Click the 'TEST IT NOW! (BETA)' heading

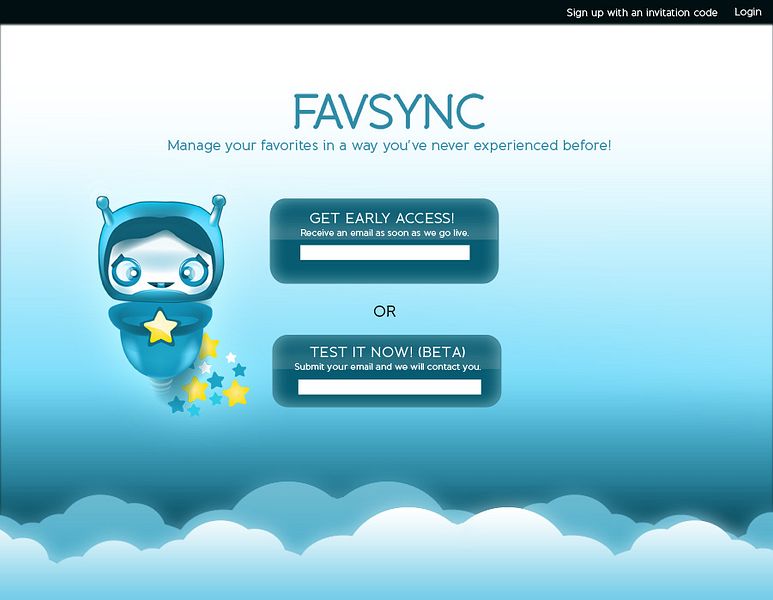[x=387, y=352]
